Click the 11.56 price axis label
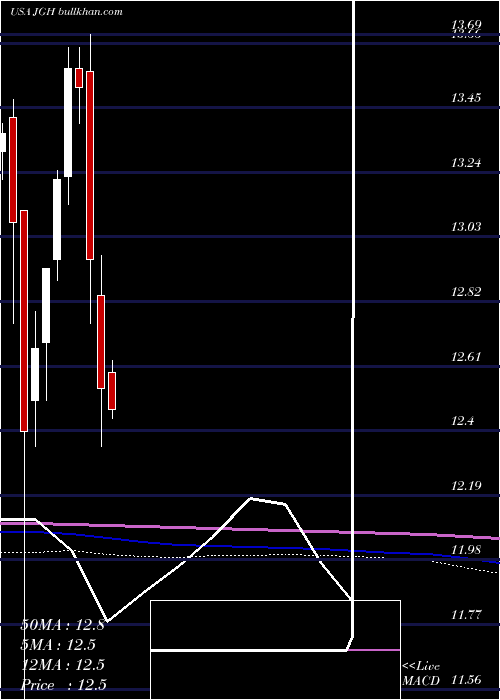The height and width of the screenshot is (700, 500). click(466, 680)
